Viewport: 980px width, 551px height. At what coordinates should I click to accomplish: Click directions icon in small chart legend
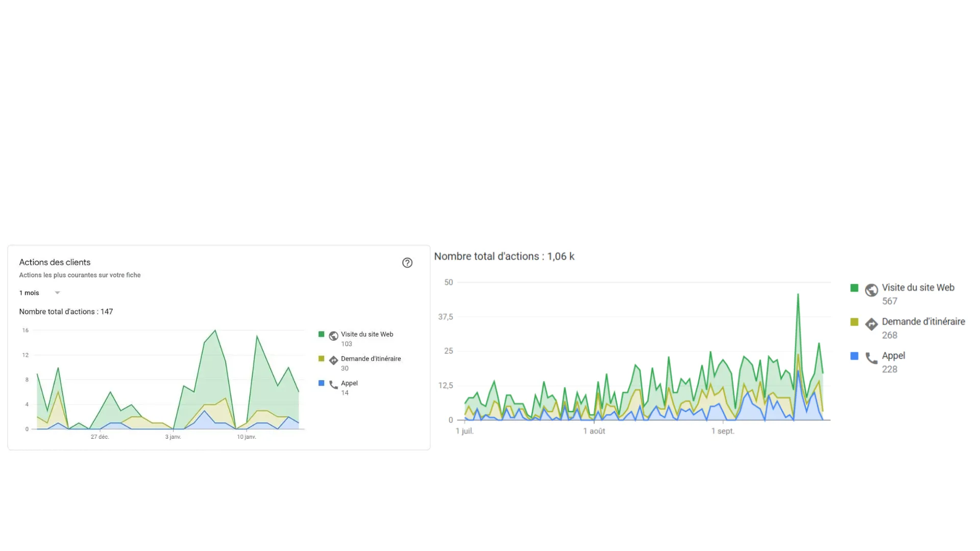[x=333, y=360]
